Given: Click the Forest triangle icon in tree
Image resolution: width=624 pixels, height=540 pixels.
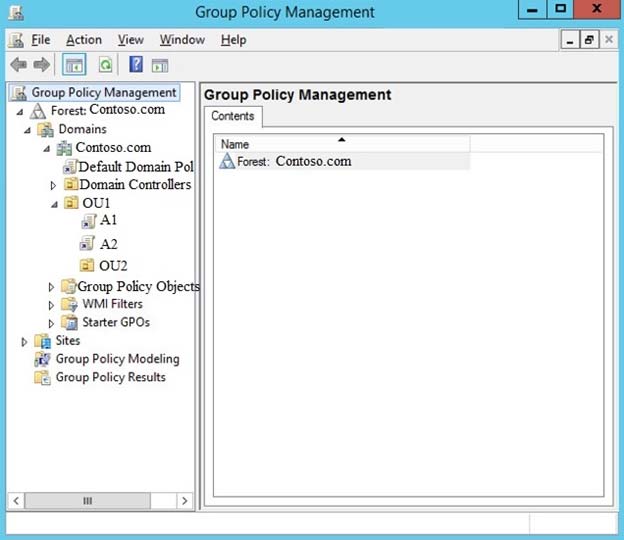Looking at the screenshot, I should (38, 111).
